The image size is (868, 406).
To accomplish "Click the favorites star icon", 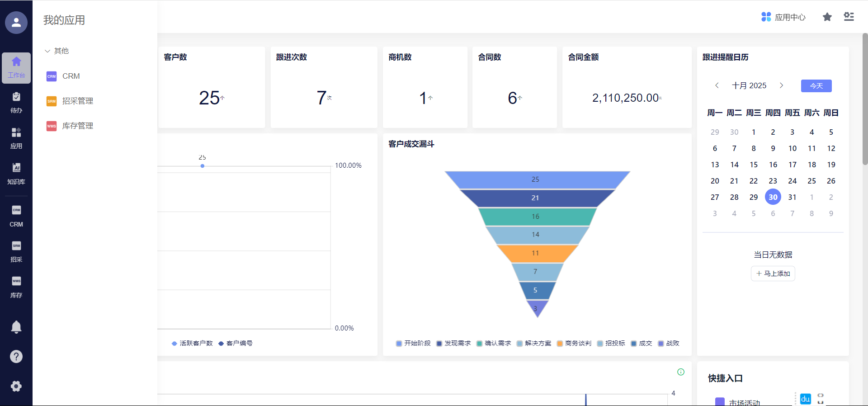I will tap(827, 17).
